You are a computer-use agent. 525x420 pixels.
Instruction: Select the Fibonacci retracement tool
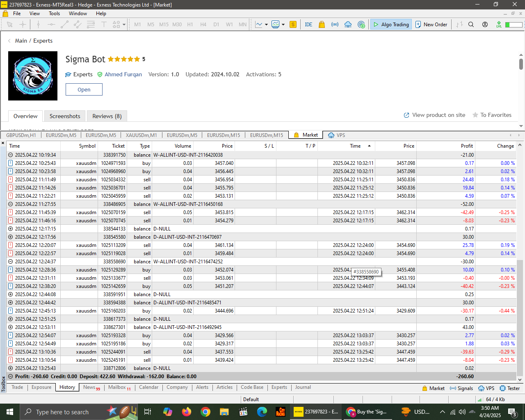91,25
